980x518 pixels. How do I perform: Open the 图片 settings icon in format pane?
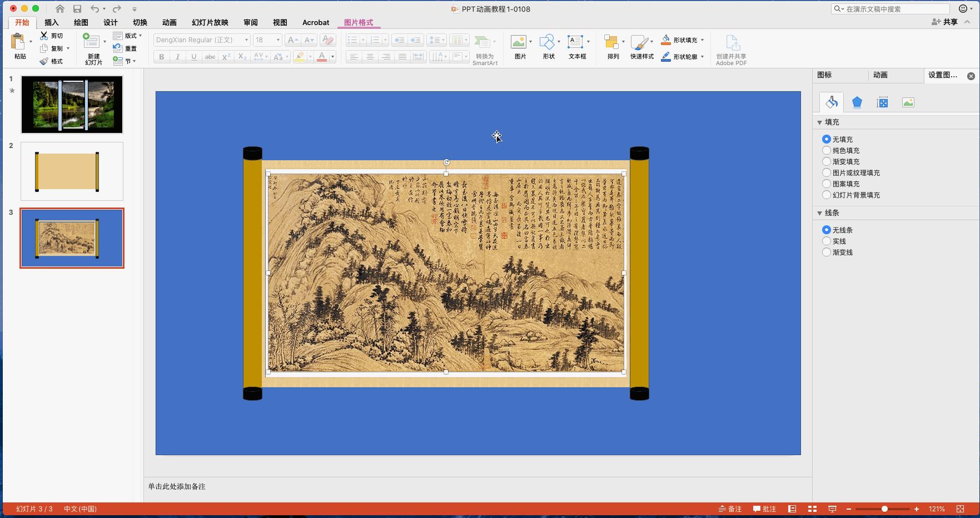coord(908,102)
